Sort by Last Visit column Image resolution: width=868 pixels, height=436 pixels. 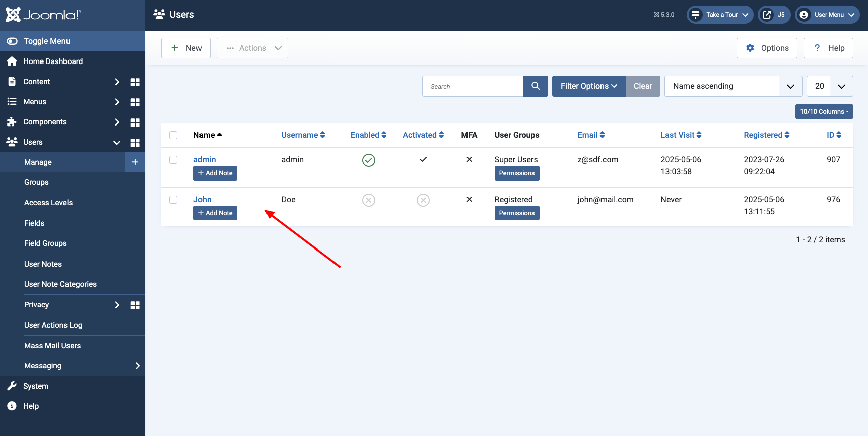pos(681,135)
